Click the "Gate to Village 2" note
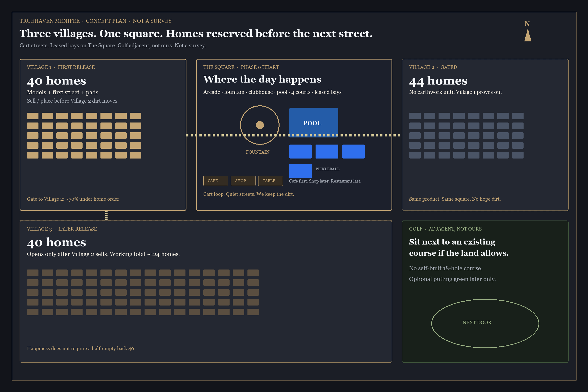Viewport: 588px width, 392px height. click(x=73, y=199)
